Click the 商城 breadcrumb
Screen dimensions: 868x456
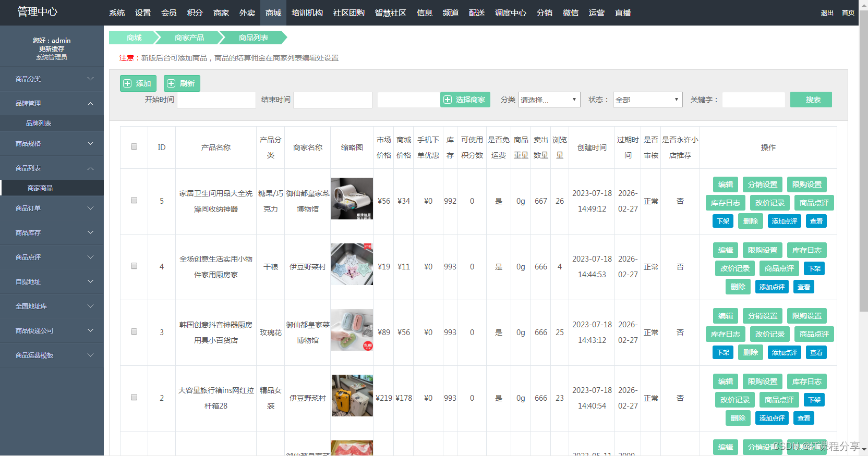[134, 38]
